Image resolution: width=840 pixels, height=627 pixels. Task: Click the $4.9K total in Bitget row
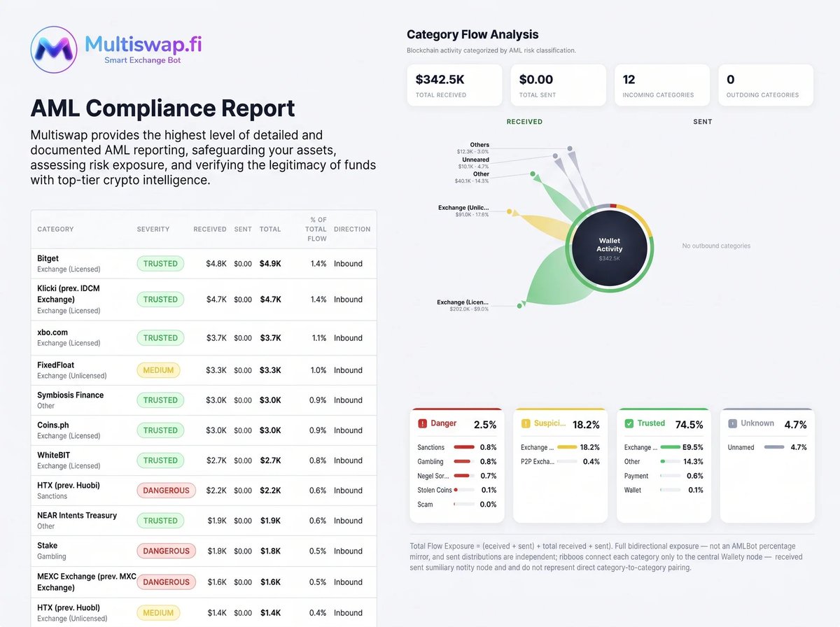click(270, 264)
